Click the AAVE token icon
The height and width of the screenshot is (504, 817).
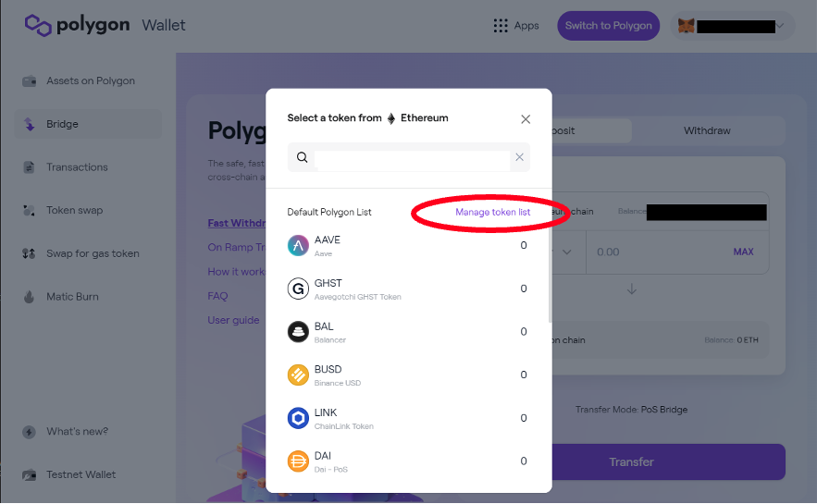pyautogui.click(x=298, y=245)
